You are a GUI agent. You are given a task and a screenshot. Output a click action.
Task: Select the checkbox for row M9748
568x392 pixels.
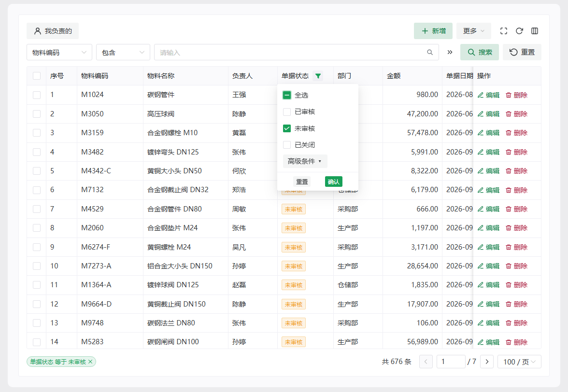coord(37,323)
